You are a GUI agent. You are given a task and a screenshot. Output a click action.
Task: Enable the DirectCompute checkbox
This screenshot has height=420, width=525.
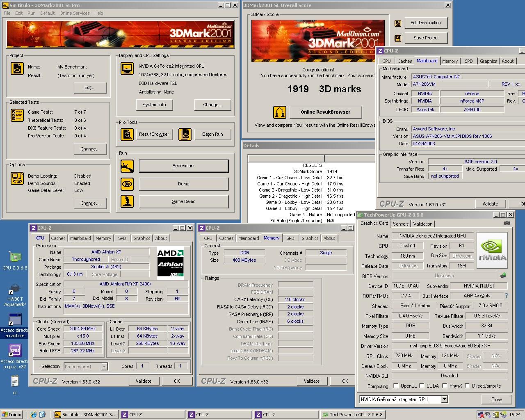tap(467, 386)
